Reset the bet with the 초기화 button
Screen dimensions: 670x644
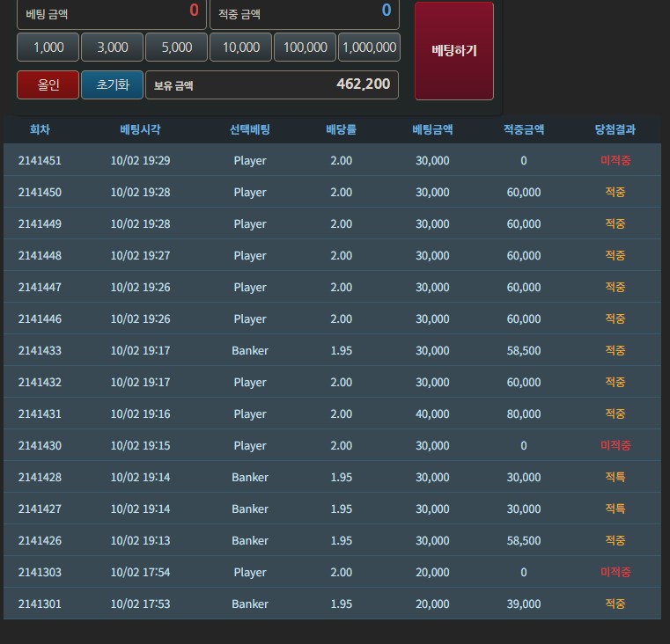(113, 84)
